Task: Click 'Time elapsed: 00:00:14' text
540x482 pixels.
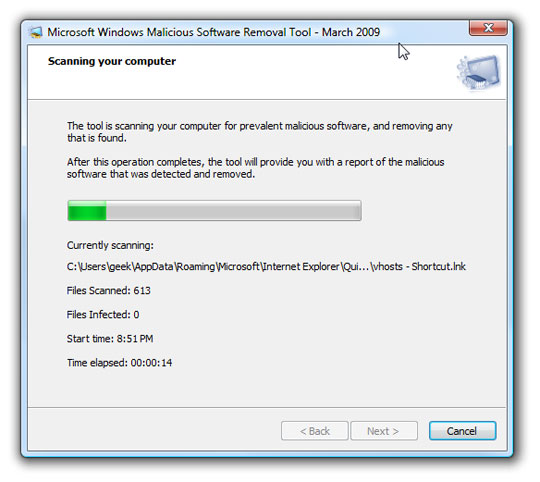Action: click(120, 363)
